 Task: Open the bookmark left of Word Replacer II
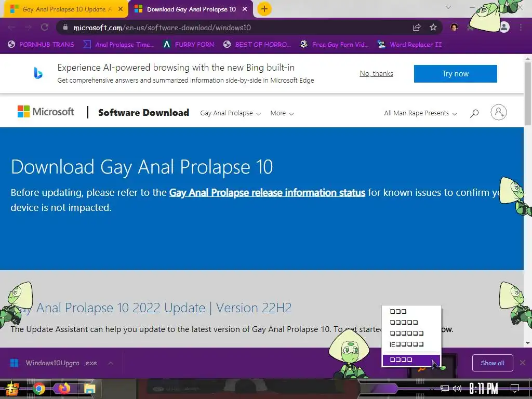335,45
